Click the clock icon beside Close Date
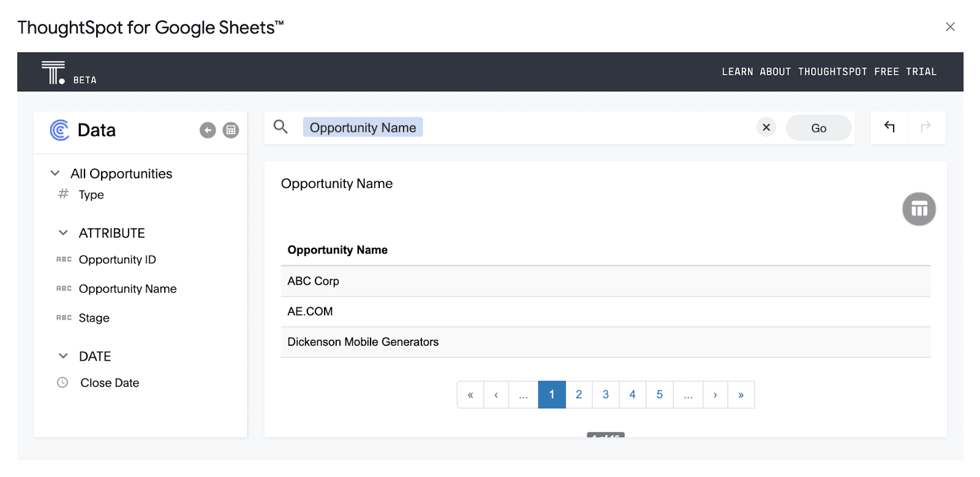This screenshot has width=980, height=477. [62, 383]
